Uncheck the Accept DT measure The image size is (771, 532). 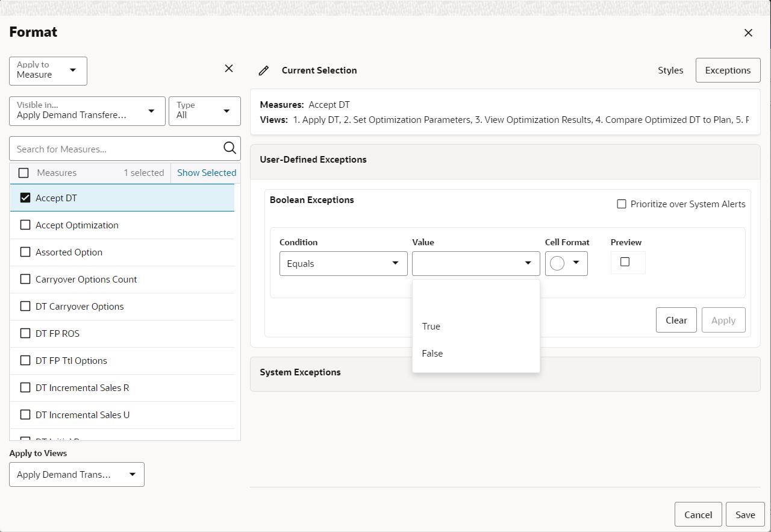[x=25, y=198]
